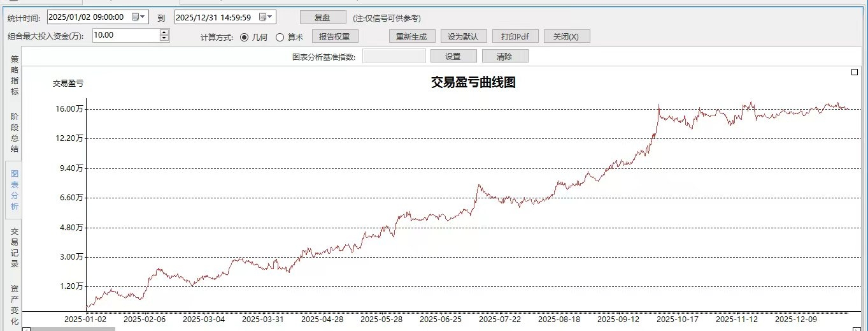868x331 pixels.
Task: Click the 2025-08-18 date label
Action: (x=559, y=319)
